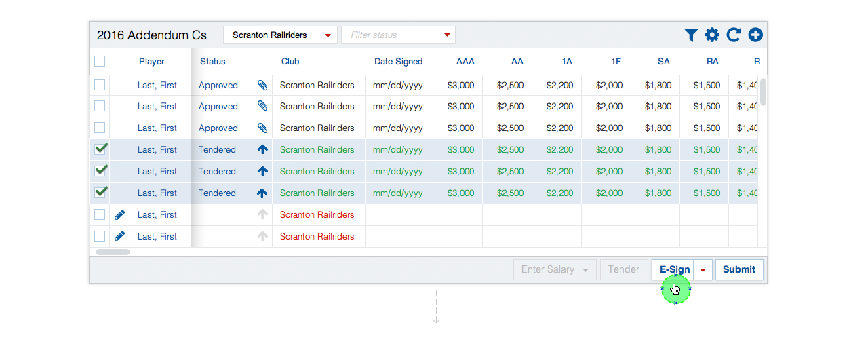Open the Filter status dropdown
Screen dimensions: 868x340
pos(399,35)
